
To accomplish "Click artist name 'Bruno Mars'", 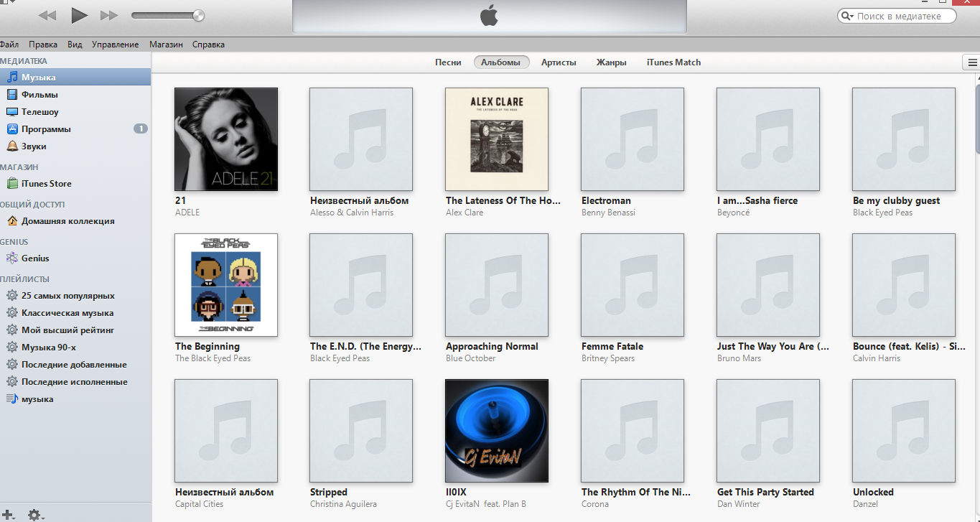I will pos(739,358).
